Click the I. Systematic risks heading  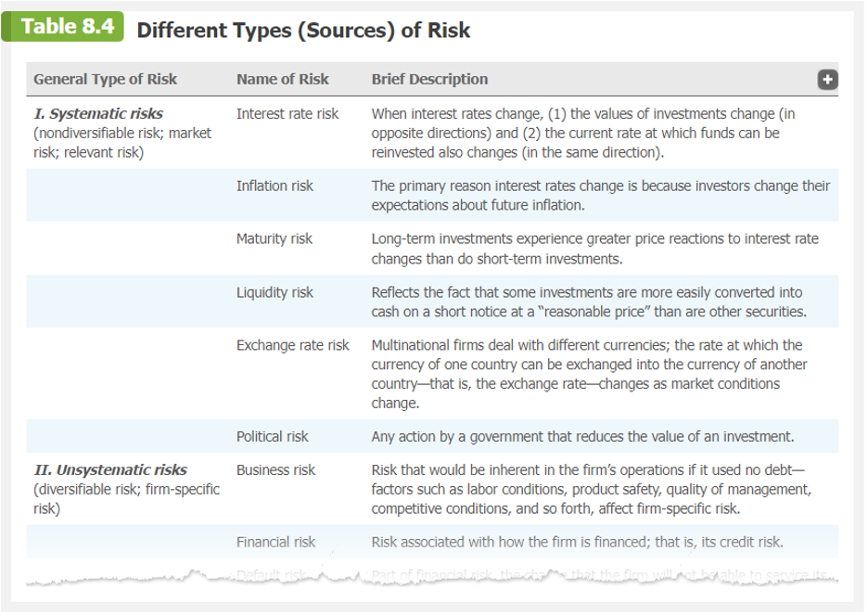97,114
